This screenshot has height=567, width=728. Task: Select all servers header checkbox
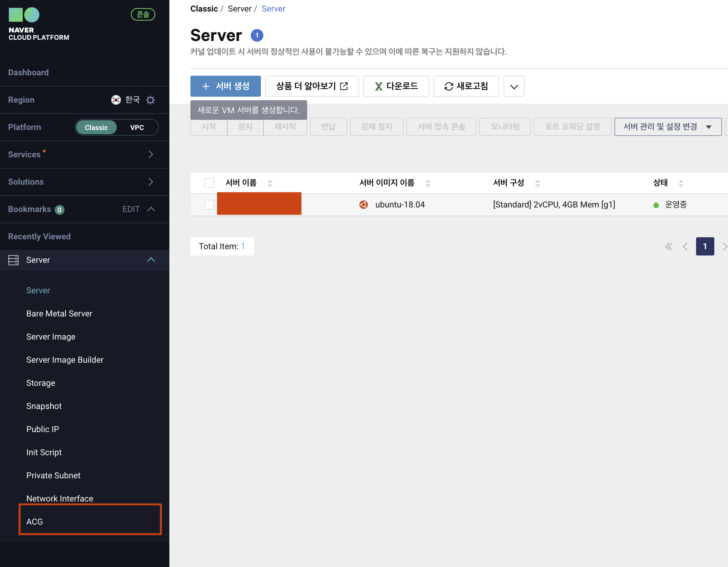pos(209,183)
